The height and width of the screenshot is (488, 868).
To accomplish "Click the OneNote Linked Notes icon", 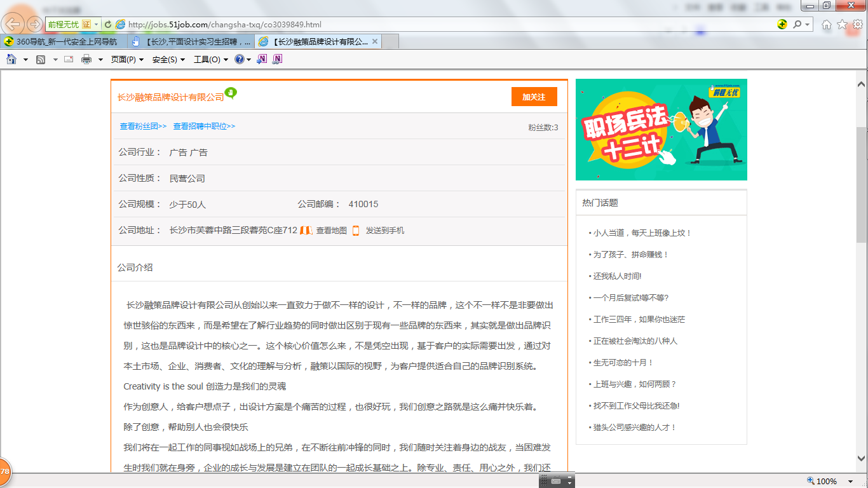I will coord(277,59).
